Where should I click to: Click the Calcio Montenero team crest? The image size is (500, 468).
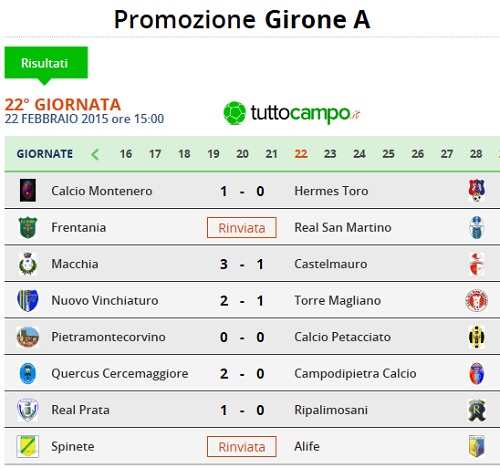coord(28,190)
